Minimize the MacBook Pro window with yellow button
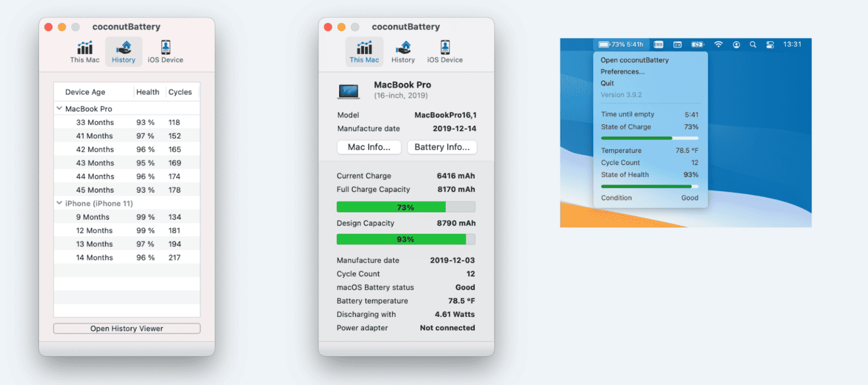Screen dimensions: 868x385 click(341, 27)
